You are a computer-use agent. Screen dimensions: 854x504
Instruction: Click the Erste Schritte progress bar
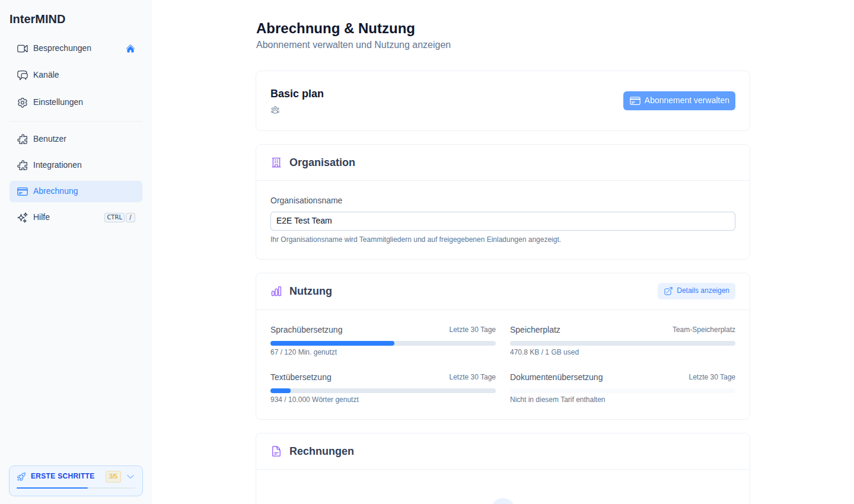(x=76, y=488)
